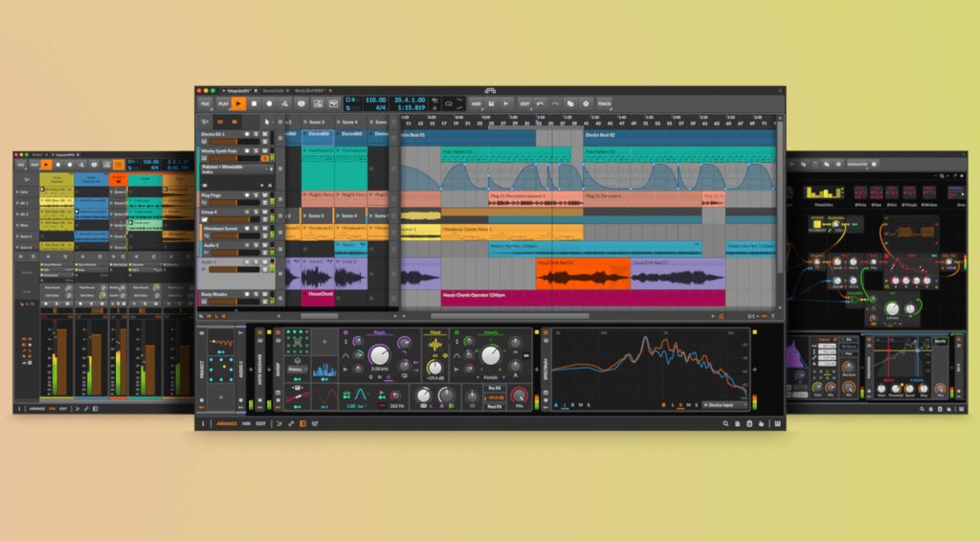This screenshot has width=980, height=541.
Task: Click Stop button in left mixer window
Action: 58,165
